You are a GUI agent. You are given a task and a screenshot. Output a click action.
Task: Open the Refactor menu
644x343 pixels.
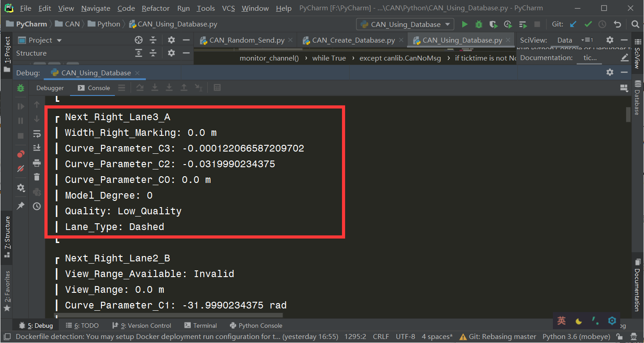[155, 8]
